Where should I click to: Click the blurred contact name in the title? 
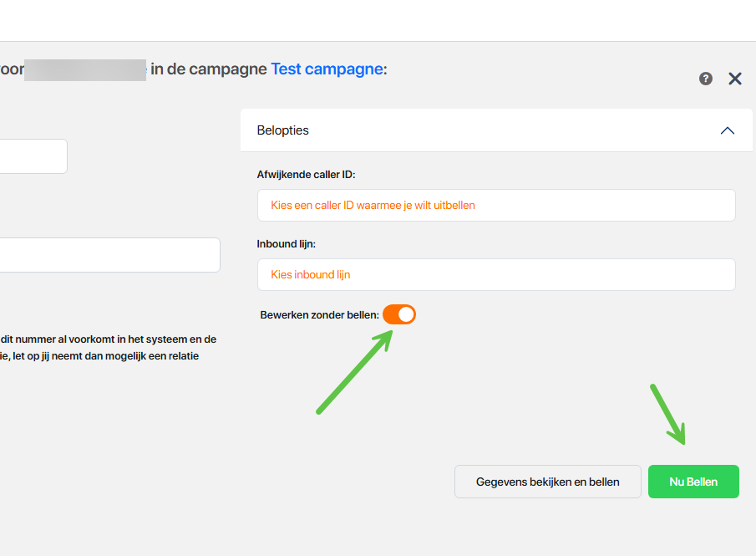[x=85, y=69]
